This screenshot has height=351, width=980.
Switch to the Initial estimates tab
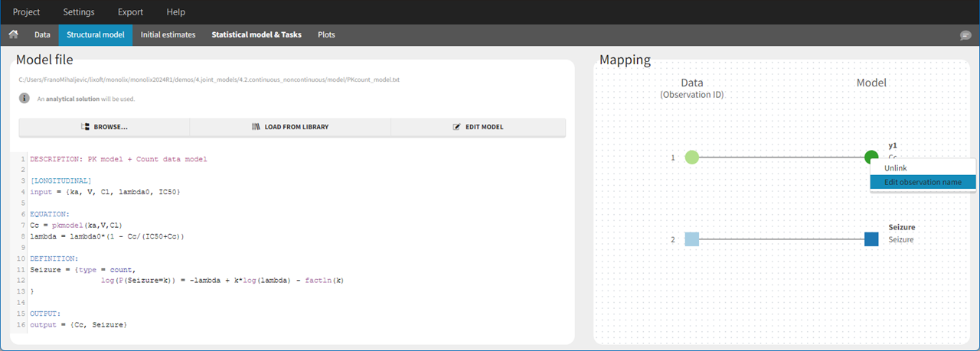click(168, 34)
